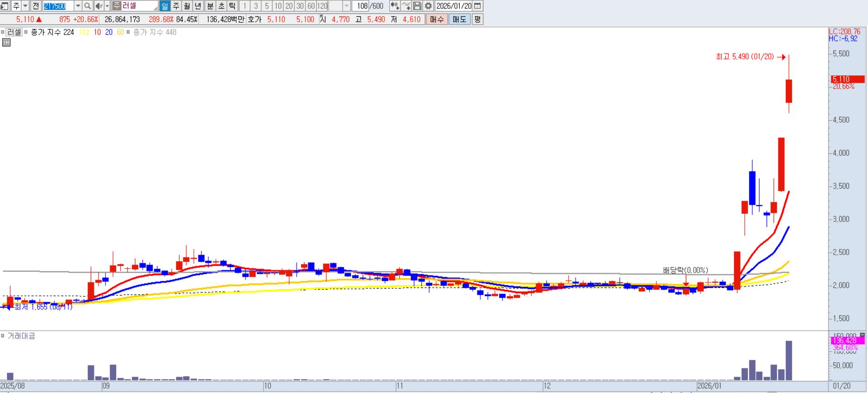Toggle the 러셀 series legend checkbox
Screen dimensions: 868x393
pos(3,33)
